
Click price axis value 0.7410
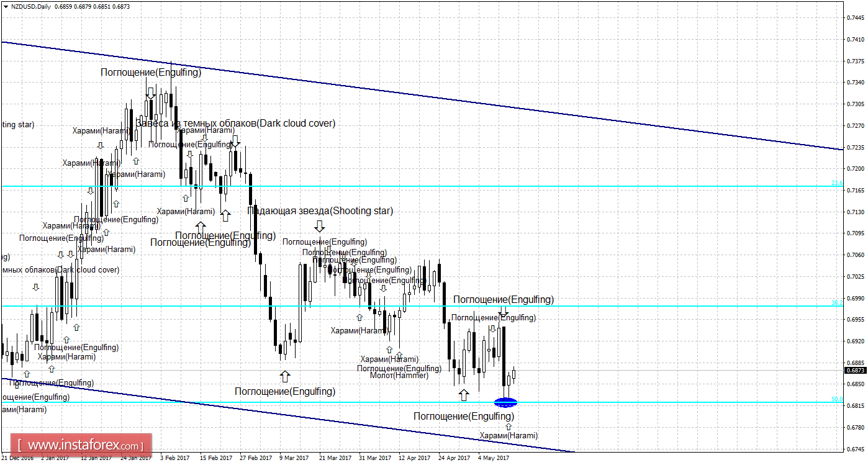tap(856, 39)
